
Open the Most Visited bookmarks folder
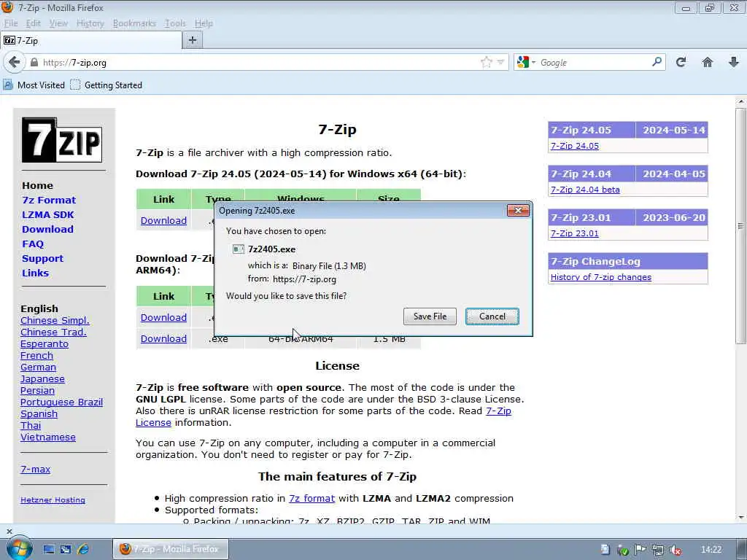(x=34, y=85)
